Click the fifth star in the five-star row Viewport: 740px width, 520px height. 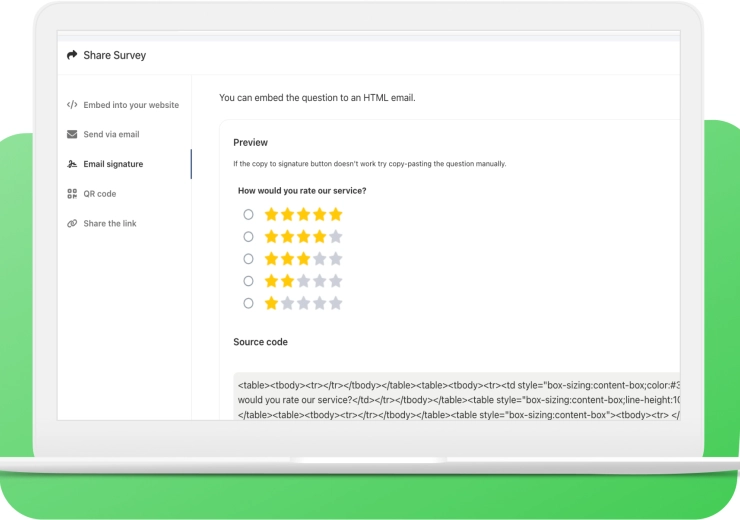pyautogui.click(x=336, y=214)
